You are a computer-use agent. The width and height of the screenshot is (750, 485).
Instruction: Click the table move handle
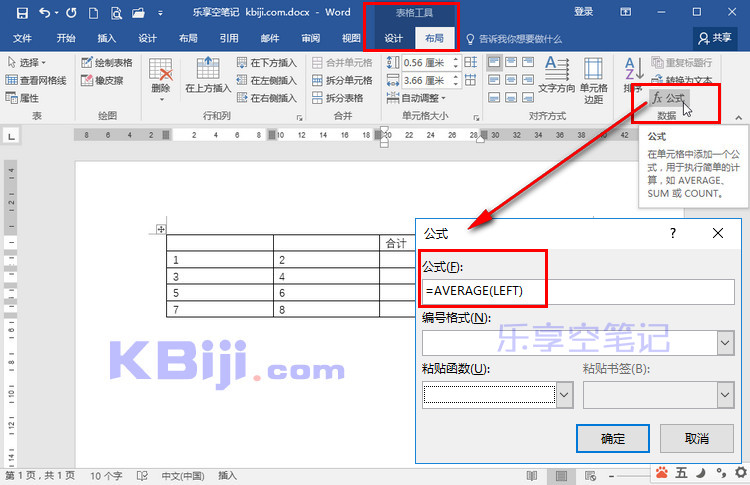click(161, 229)
